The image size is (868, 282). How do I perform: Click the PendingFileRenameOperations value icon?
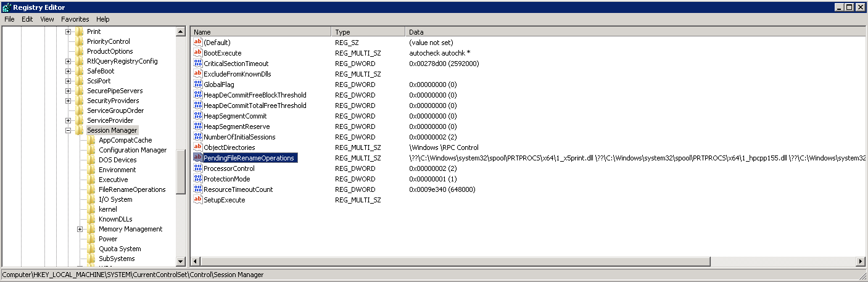click(x=198, y=158)
